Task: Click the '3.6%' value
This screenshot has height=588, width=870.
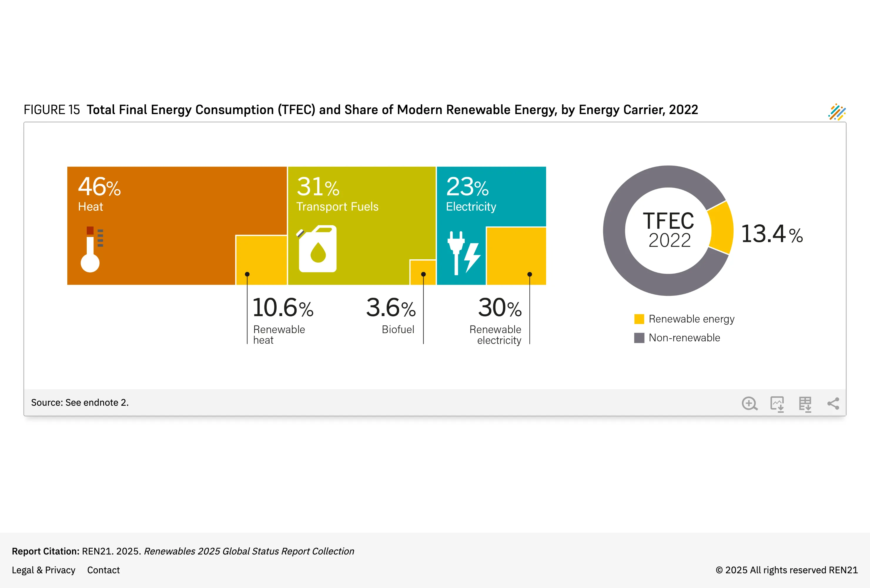Action: pos(391,308)
